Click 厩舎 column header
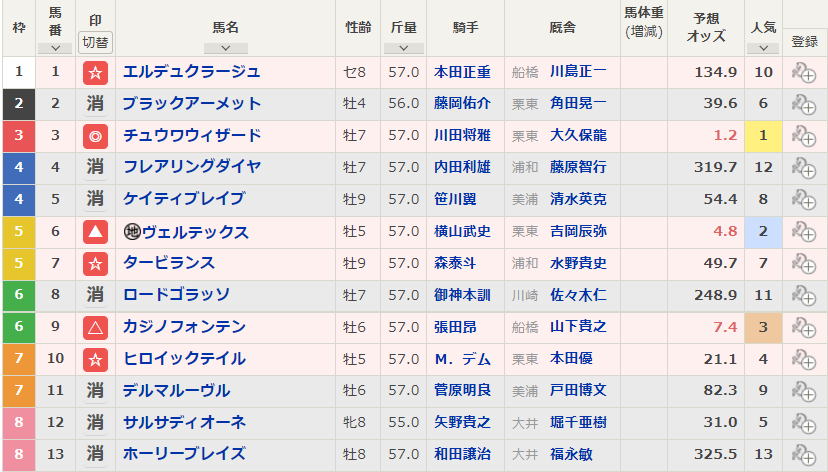828x472 pixels. [x=562, y=27]
